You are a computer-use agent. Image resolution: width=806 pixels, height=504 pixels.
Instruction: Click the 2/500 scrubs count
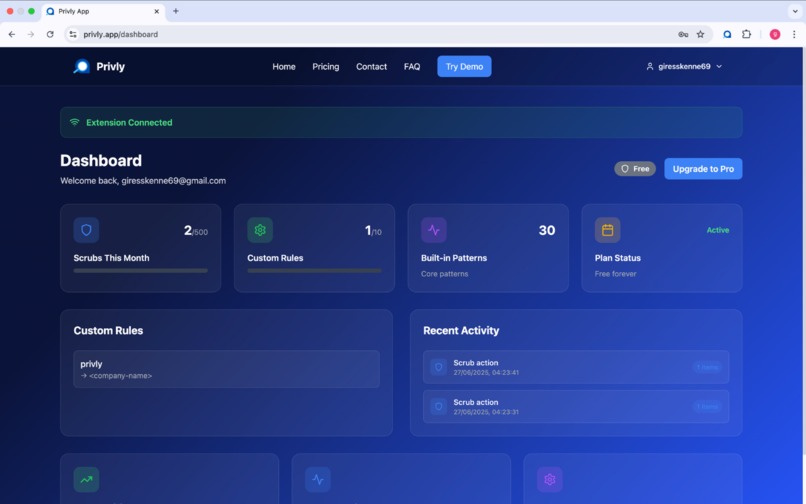196,230
